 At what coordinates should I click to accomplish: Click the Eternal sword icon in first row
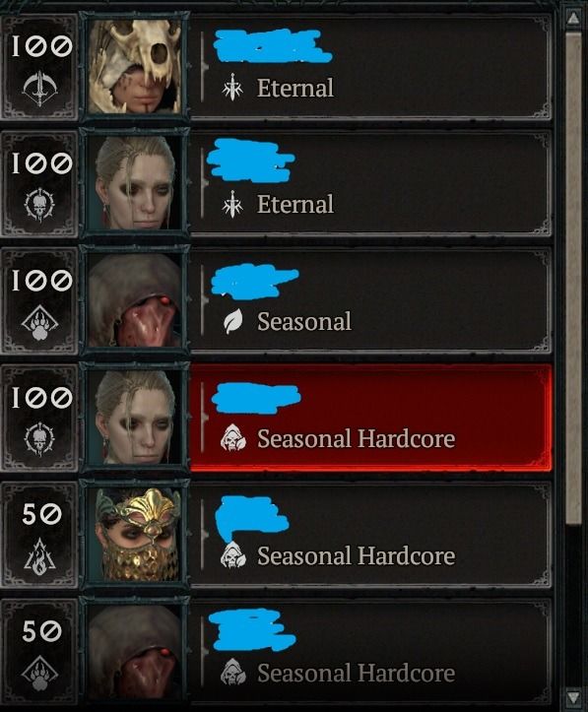tap(232, 88)
